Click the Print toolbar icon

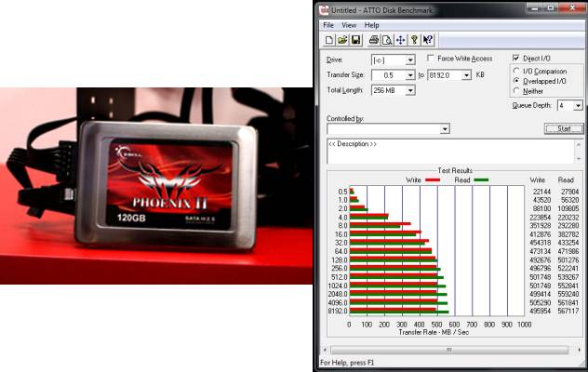tap(373, 40)
